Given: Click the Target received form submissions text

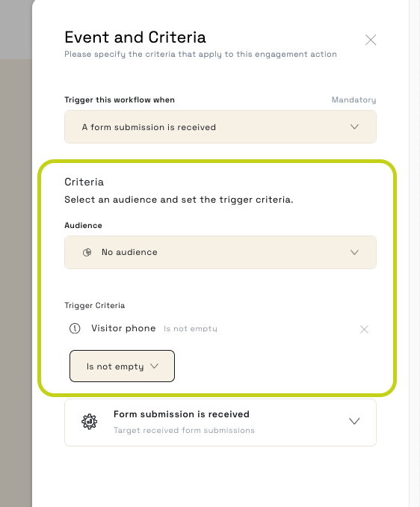Looking at the screenshot, I should coord(184,431).
